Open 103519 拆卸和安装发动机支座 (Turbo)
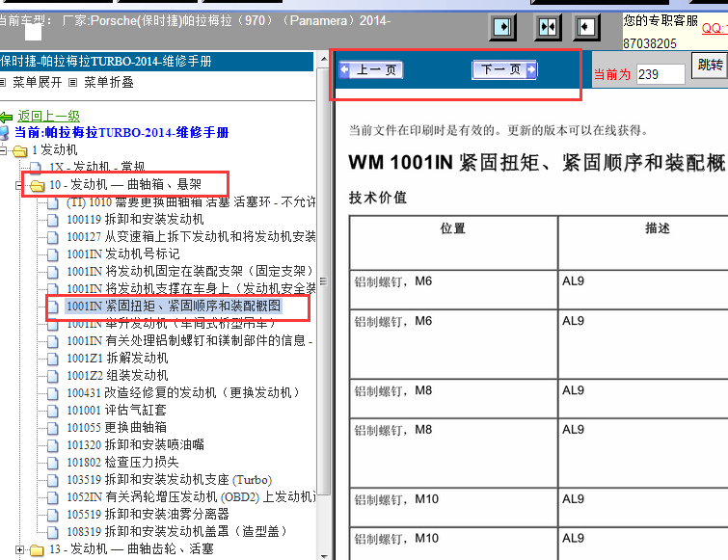This screenshot has width=728, height=560. [x=169, y=479]
